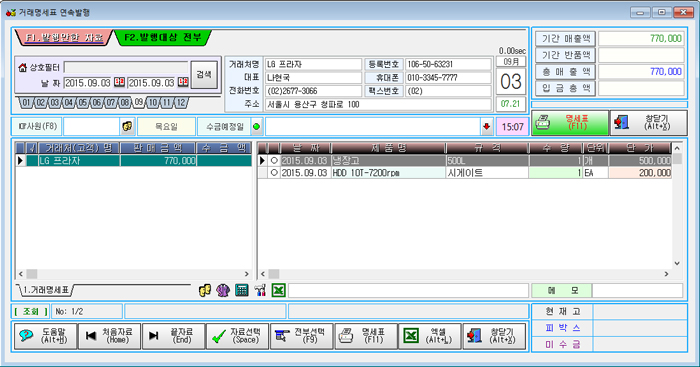Switch to F1.발행안한 자료 tab
Image resolution: width=700 pixels, height=367 pixels.
pos(64,38)
